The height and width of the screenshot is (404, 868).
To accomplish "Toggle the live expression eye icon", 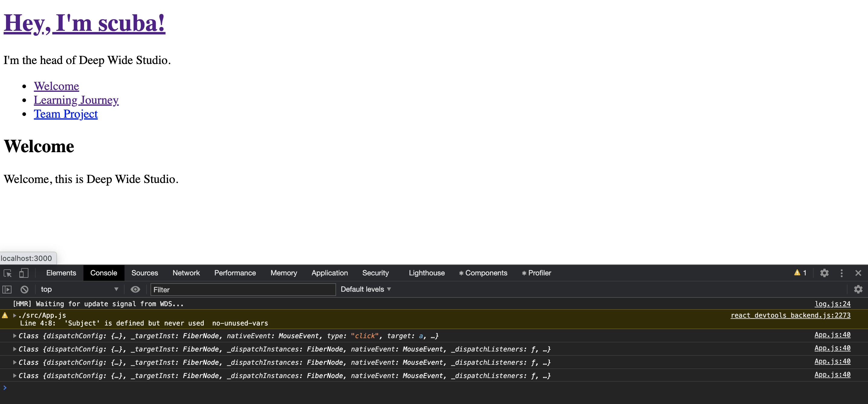I will click(x=135, y=290).
